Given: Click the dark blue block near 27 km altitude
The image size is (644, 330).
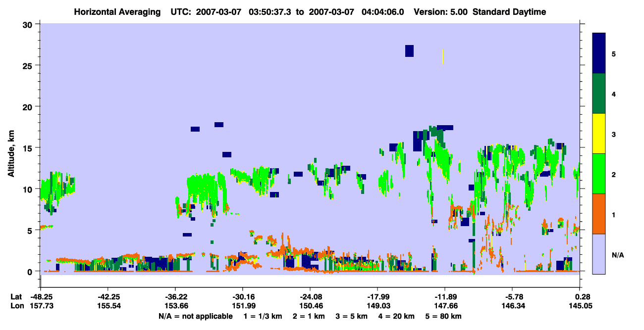Looking at the screenshot, I should [409, 51].
